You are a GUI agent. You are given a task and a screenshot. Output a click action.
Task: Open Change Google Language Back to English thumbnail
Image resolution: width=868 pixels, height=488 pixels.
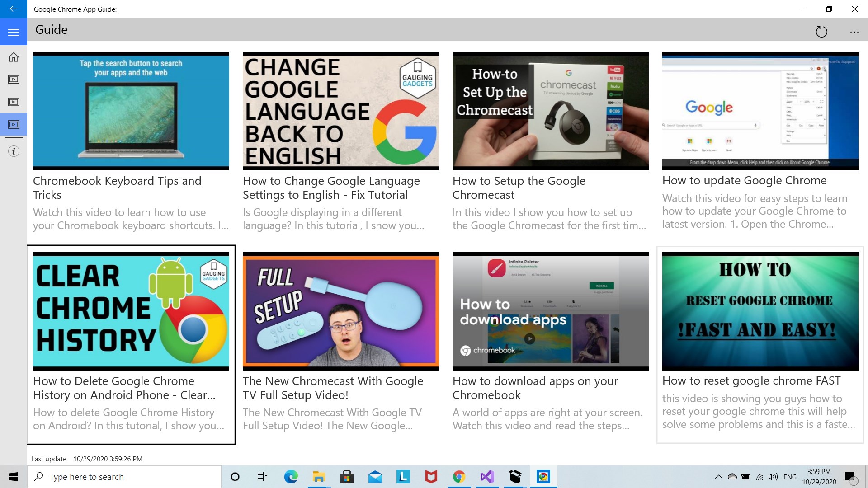click(340, 111)
